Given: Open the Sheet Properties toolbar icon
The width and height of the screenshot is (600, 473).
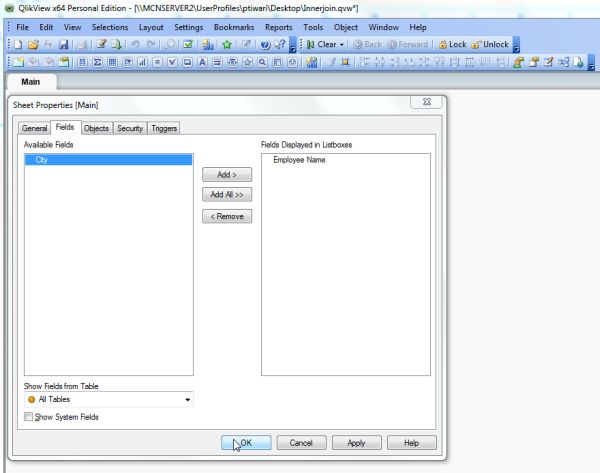Looking at the screenshot, I should click(64, 62).
